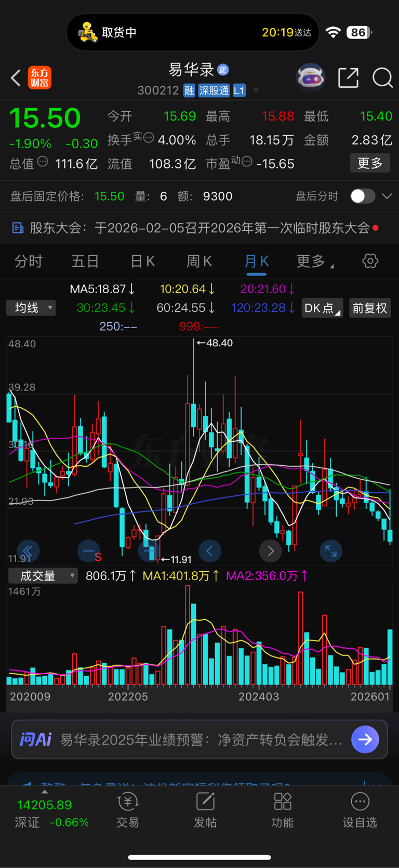Open the 发帖 post icon

205,811
